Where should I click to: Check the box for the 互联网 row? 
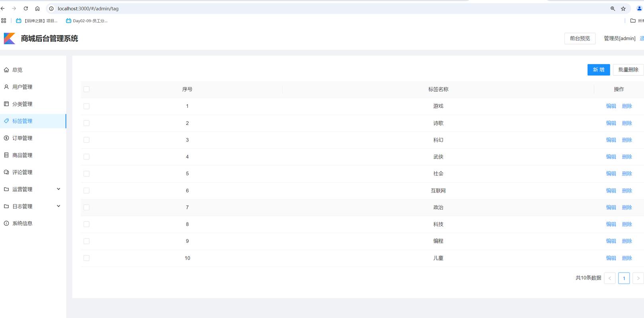coord(86,191)
